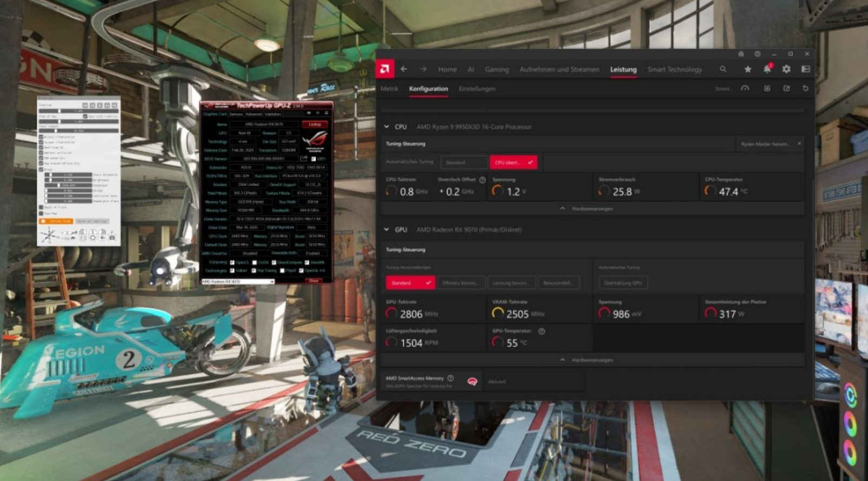Viewport: 868px width, 481px height.
Task: Toggle Ray Tracing checkbox in GPU-Z
Action: (254, 271)
